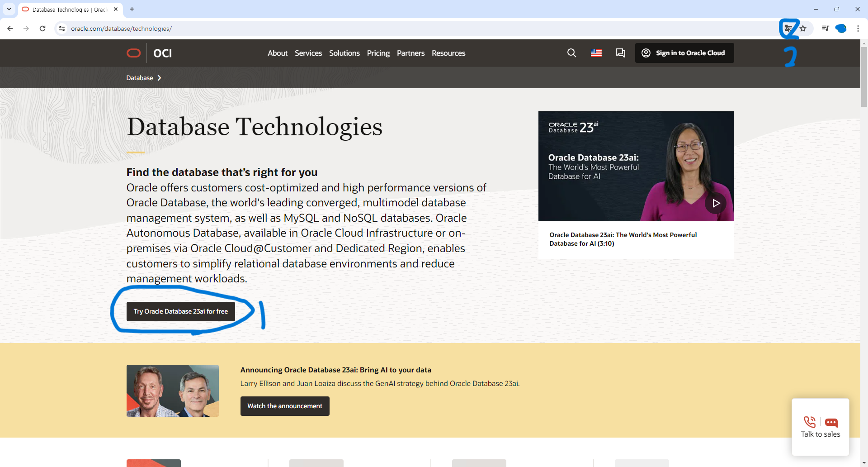The height and width of the screenshot is (467, 868).
Task: Click the red chat icon in sales widget
Action: pos(831,423)
